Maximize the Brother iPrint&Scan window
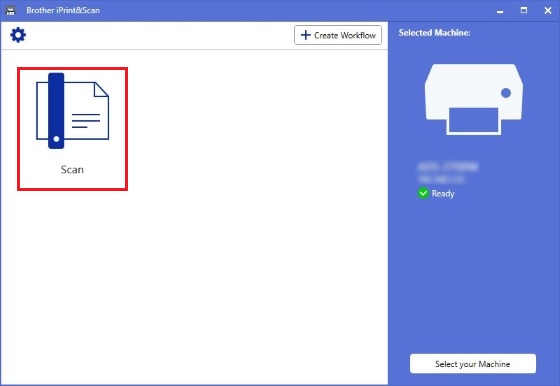Screen dimensions: 560x386 pyautogui.click(x=524, y=10)
